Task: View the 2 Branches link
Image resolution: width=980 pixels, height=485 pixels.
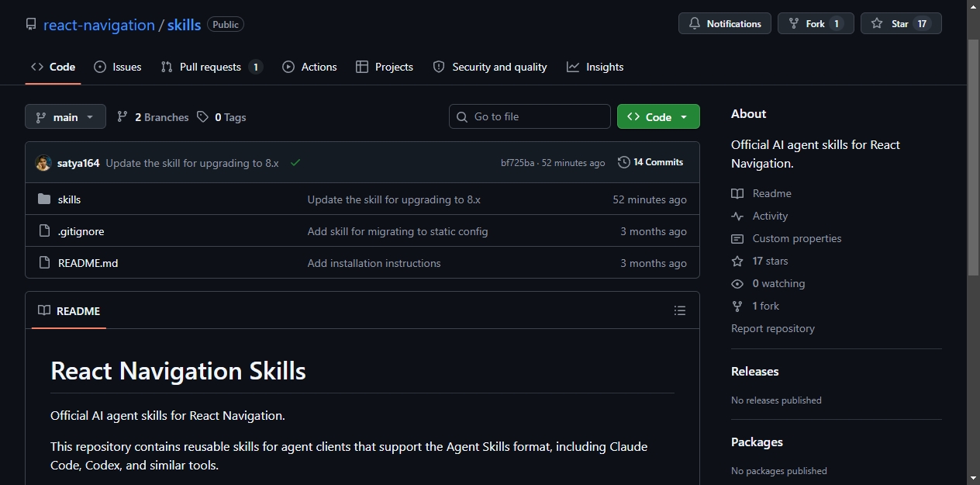Action: pyautogui.click(x=153, y=117)
